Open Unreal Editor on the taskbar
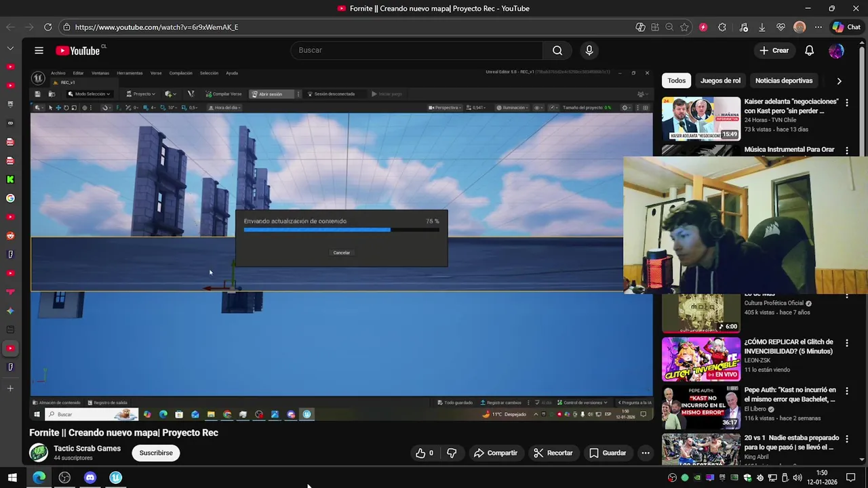 click(116, 478)
